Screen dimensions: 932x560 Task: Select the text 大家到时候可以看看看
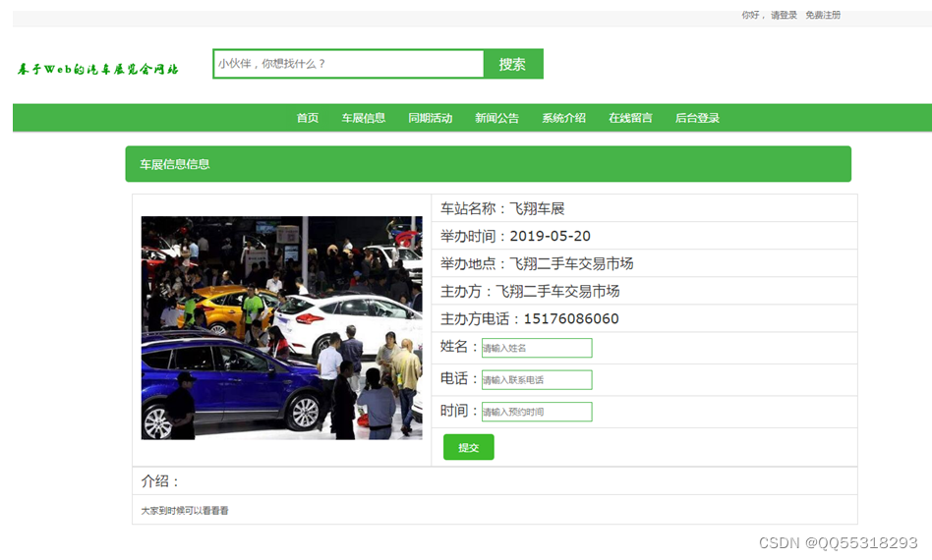click(185, 511)
